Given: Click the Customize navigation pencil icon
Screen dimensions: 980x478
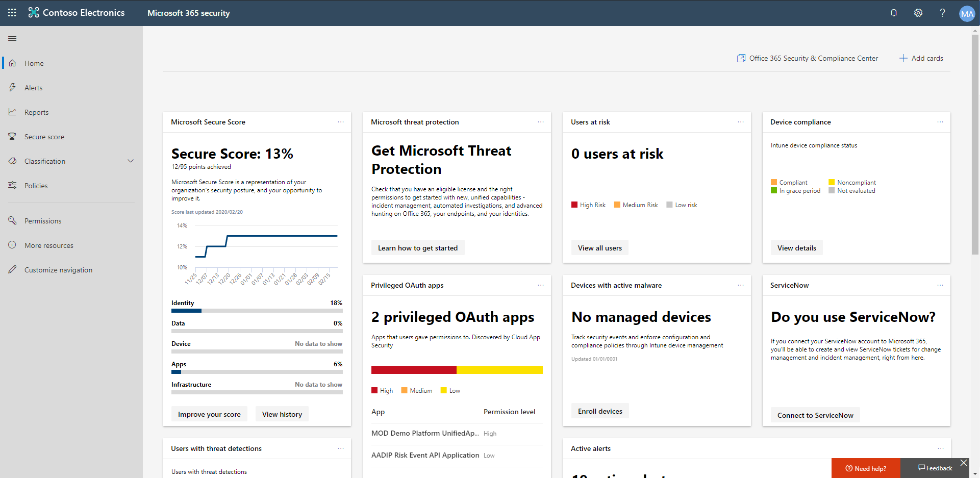Looking at the screenshot, I should (x=12, y=269).
